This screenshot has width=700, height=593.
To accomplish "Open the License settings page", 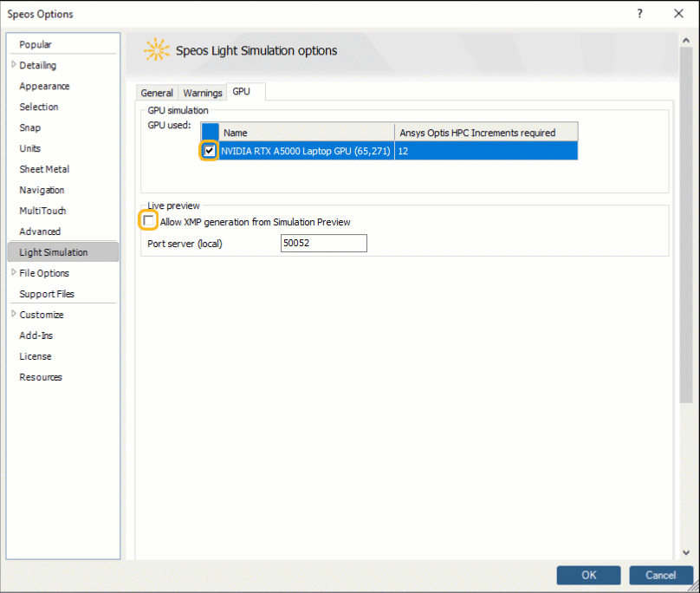I will click(36, 356).
